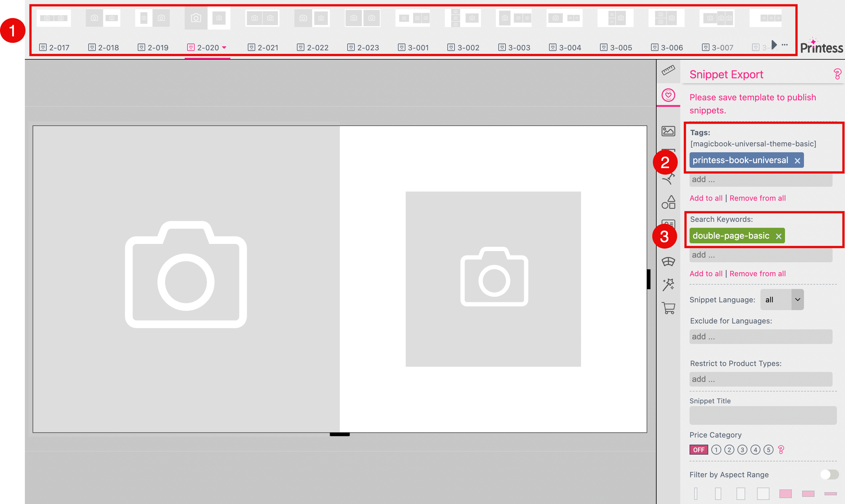Select the Snippet Export heart icon
The height and width of the screenshot is (504, 845).
coord(668,95)
